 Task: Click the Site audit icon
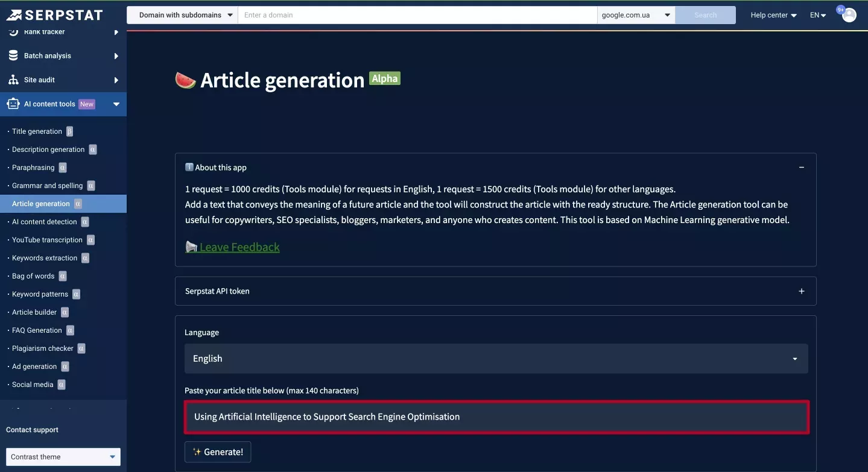(x=13, y=80)
